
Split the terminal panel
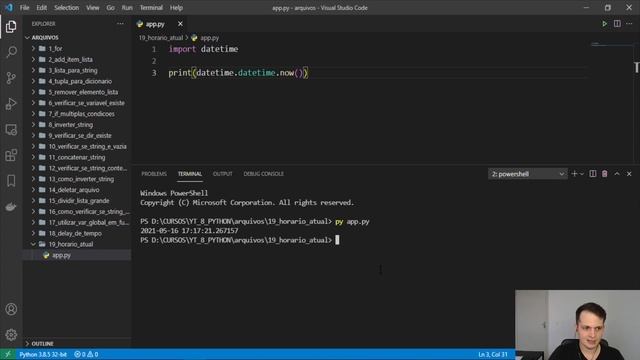[593, 174]
